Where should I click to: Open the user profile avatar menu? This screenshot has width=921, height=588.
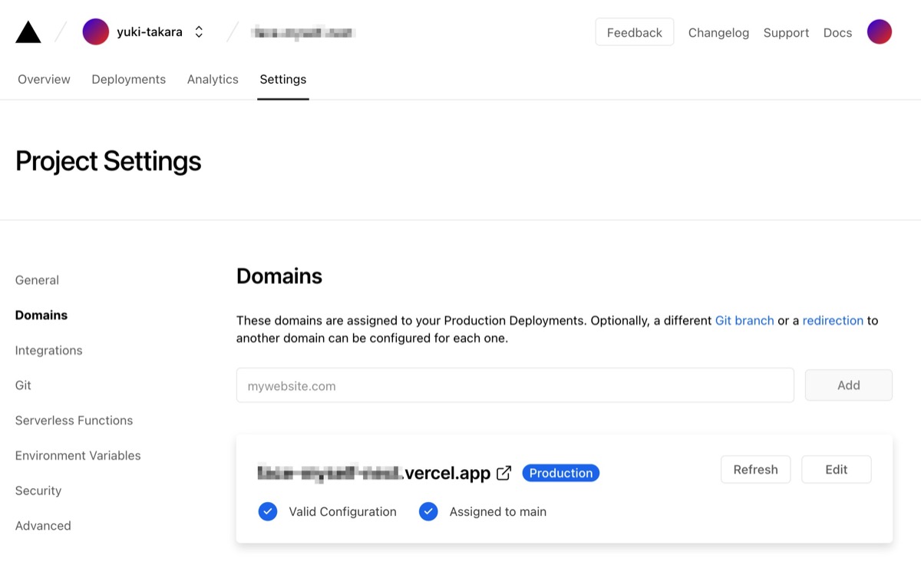click(879, 32)
